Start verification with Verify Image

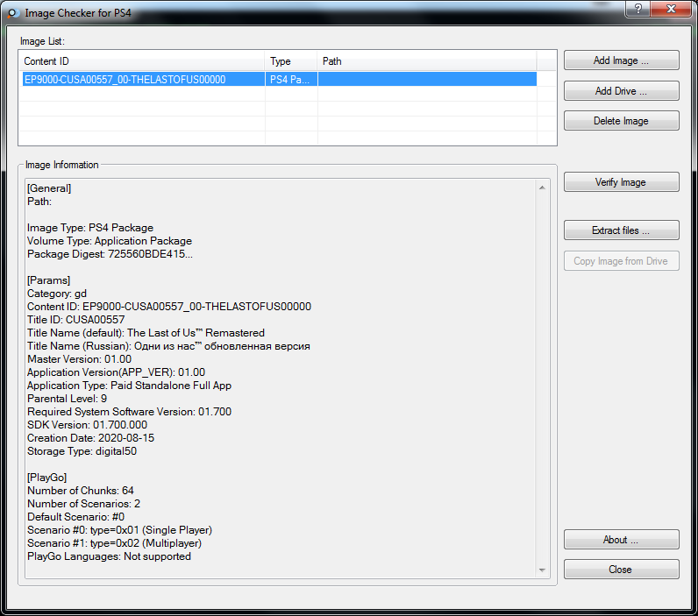[621, 182]
